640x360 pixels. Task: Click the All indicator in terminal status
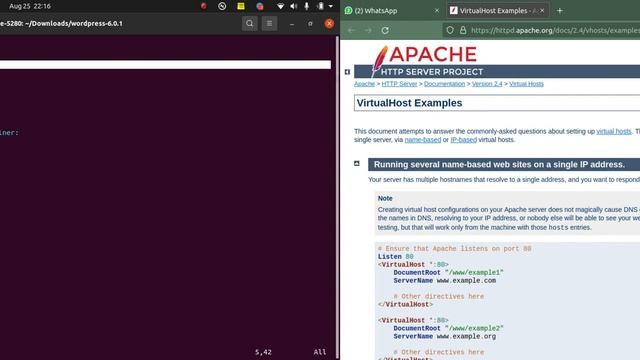pyautogui.click(x=320, y=352)
